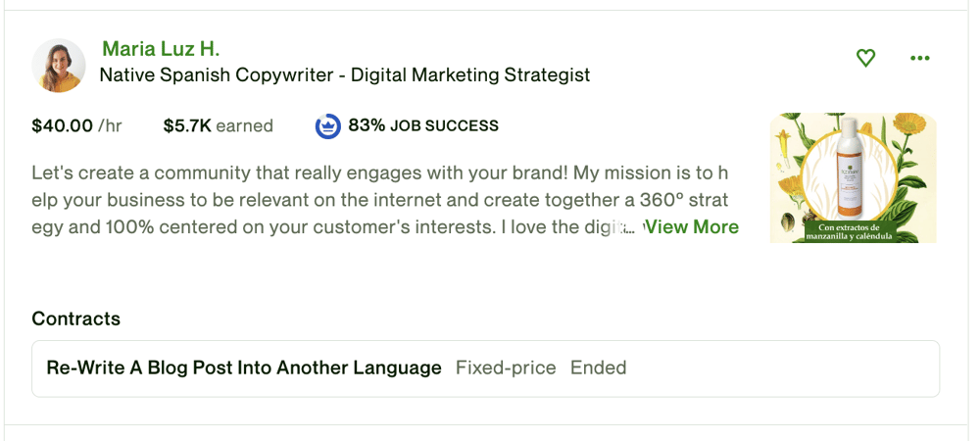This screenshot has height=441, width=980.
Task: Click the Ended contract status
Action: (598, 368)
